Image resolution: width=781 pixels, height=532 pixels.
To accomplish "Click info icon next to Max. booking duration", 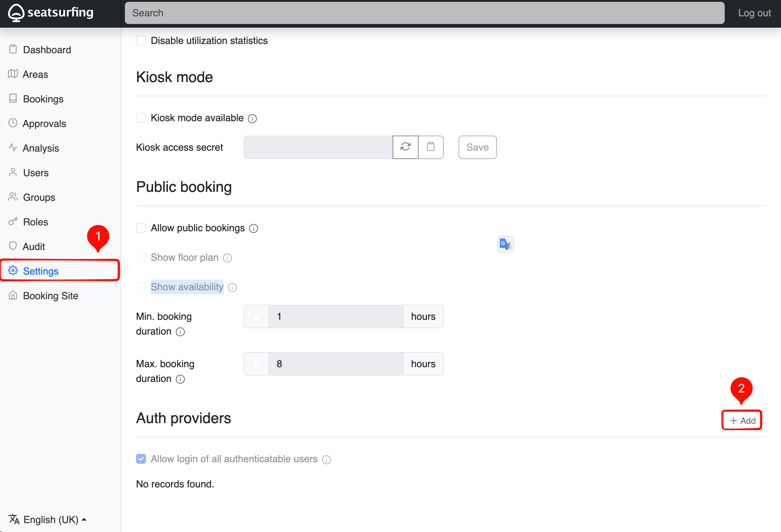I will click(x=180, y=379).
